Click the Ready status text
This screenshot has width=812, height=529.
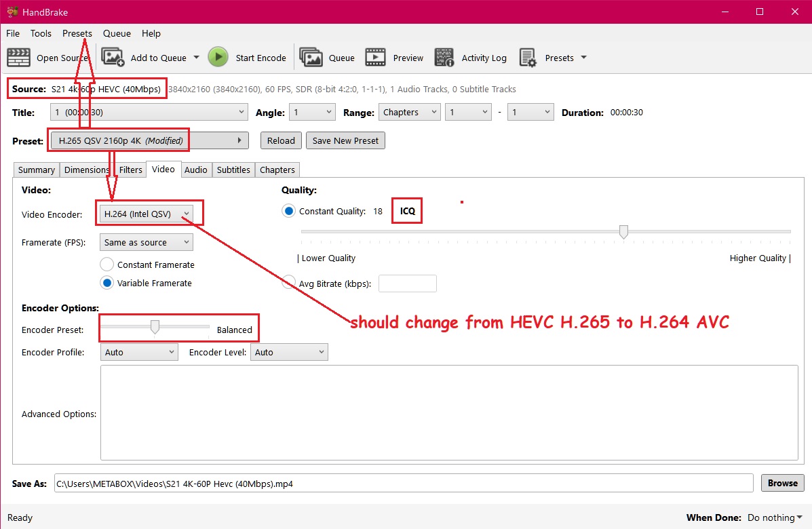20,517
